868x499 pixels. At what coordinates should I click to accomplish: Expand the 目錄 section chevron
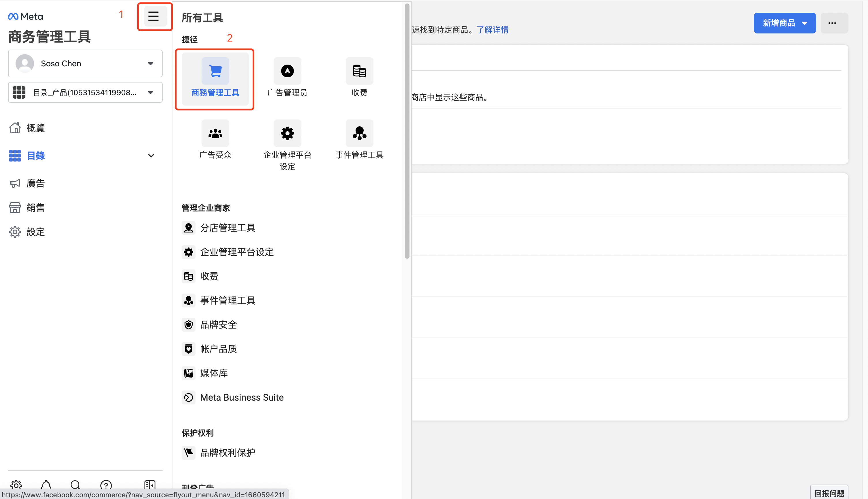point(151,155)
